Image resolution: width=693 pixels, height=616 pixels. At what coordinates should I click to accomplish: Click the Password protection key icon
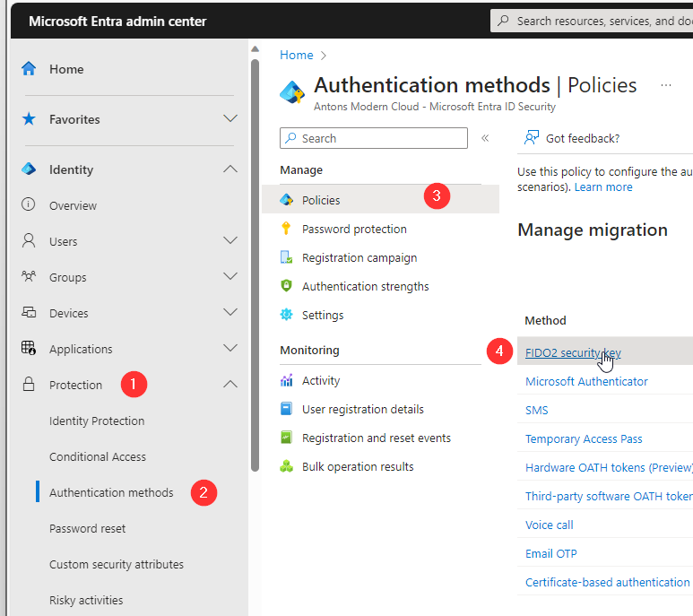coord(286,229)
